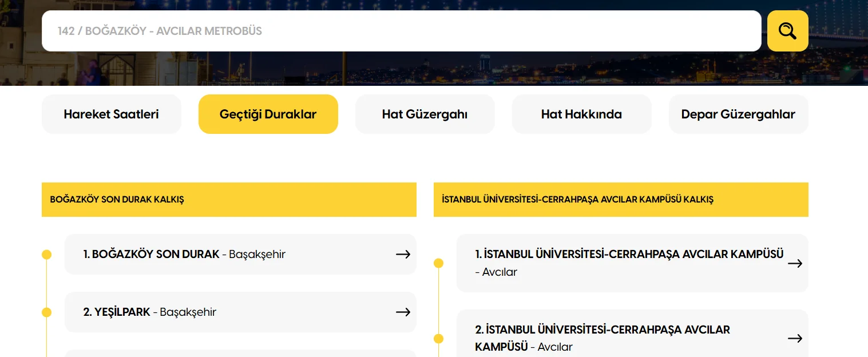Click the yellow timeline dot beside YEŞİLPARK
This screenshot has height=357, width=868.
point(46,312)
